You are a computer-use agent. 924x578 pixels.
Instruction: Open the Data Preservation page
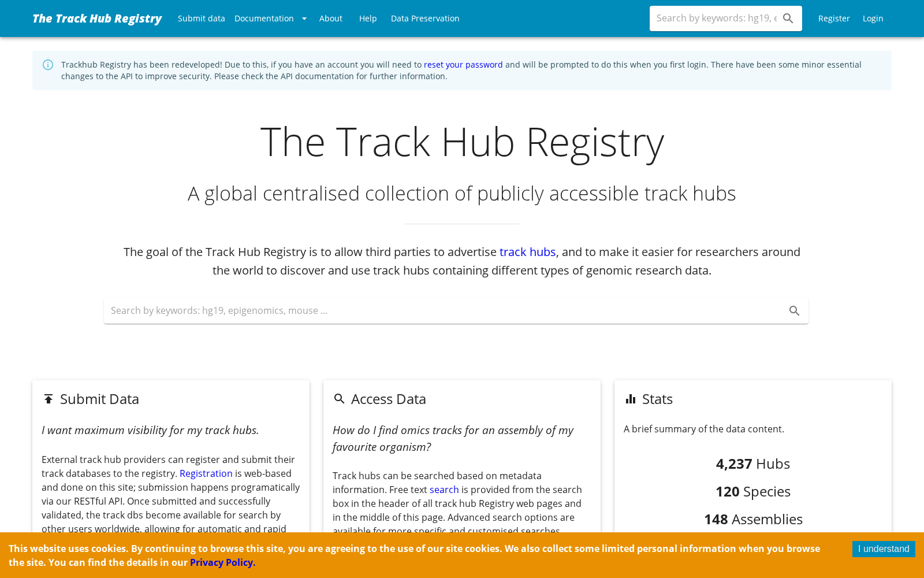pos(425,18)
